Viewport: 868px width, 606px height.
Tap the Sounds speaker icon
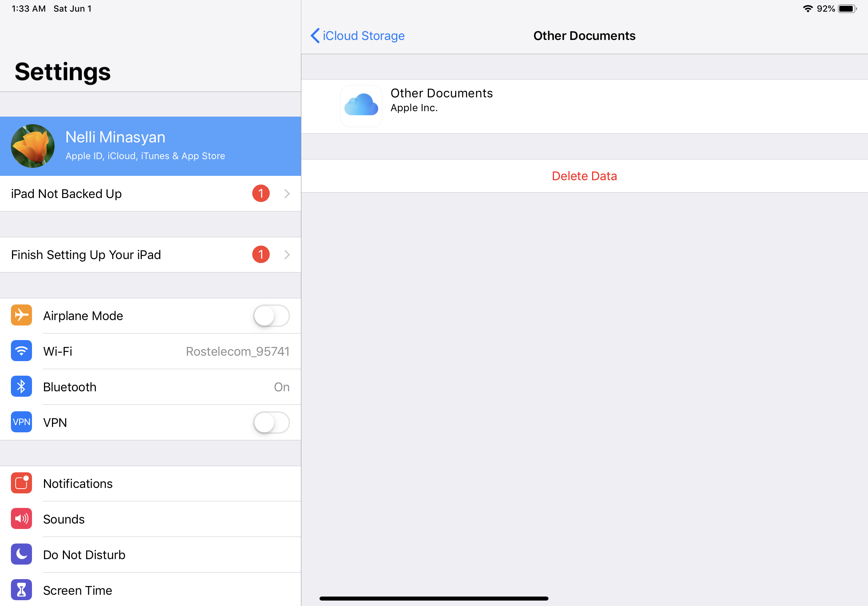[x=21, y=518]
